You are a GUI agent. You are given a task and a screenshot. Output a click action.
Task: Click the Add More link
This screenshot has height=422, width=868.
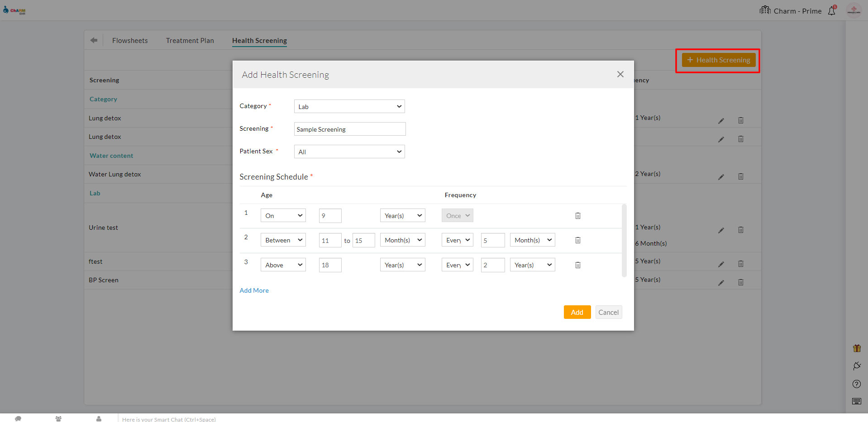[x=254, y=290]
